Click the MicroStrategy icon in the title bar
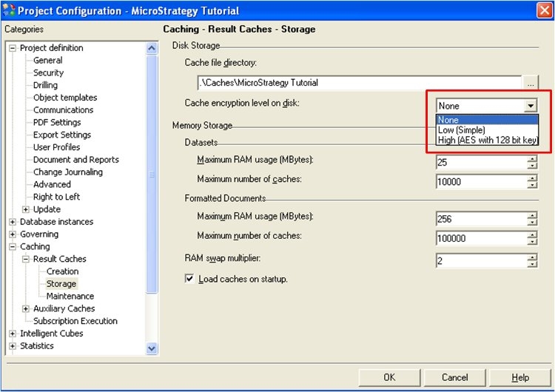The image size is (555, 392). [9, 10]
